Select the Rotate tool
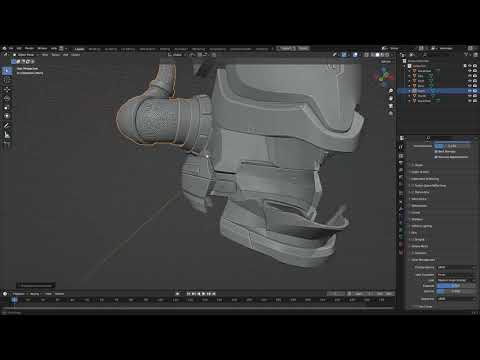The height and width of the screenshot is (360, 480). pos(7,98)
